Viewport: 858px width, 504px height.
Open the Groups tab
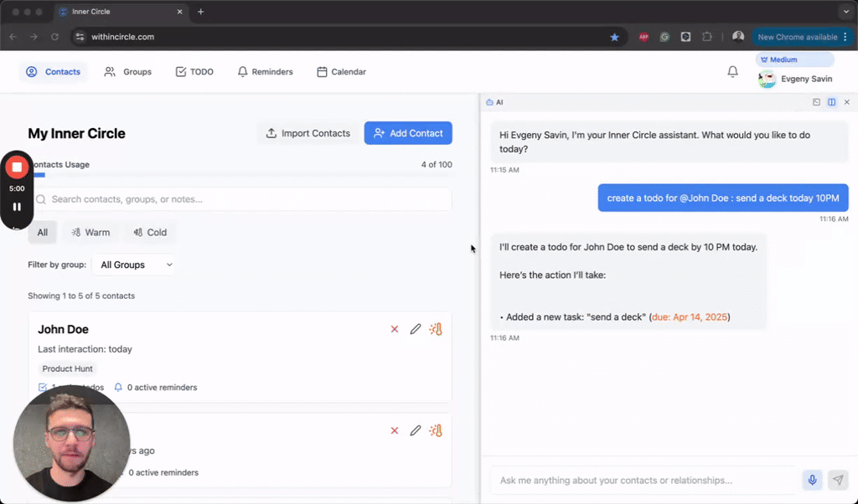pyautogui.click(x=127, y=72)
